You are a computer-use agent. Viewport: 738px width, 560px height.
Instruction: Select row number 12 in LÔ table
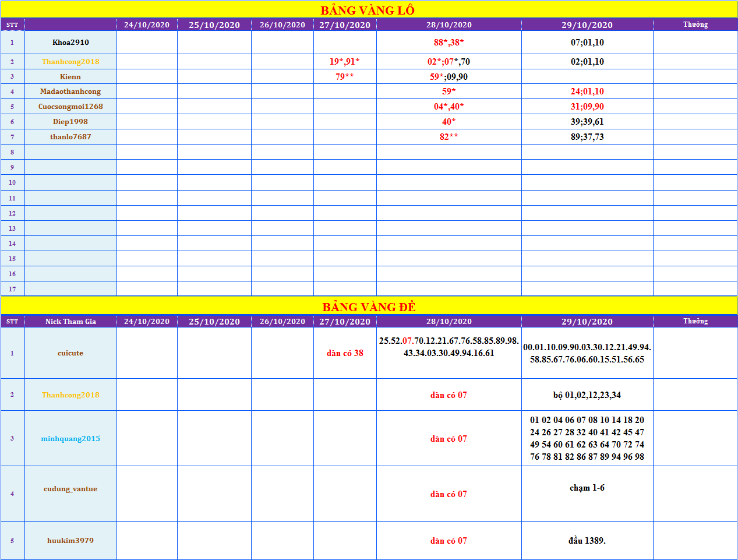point(12,213)
